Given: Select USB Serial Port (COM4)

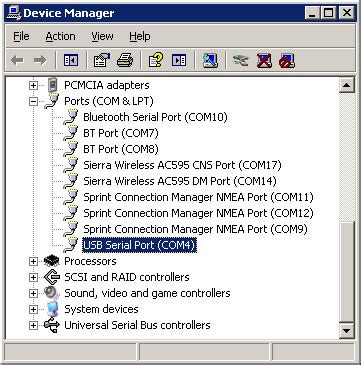Looking at the screenshot, I should pyautogui.click(x=140, y=245).
